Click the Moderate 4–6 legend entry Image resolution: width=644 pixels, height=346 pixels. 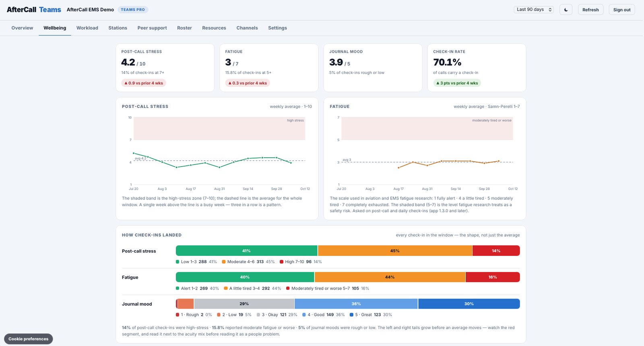pos(248,262)
